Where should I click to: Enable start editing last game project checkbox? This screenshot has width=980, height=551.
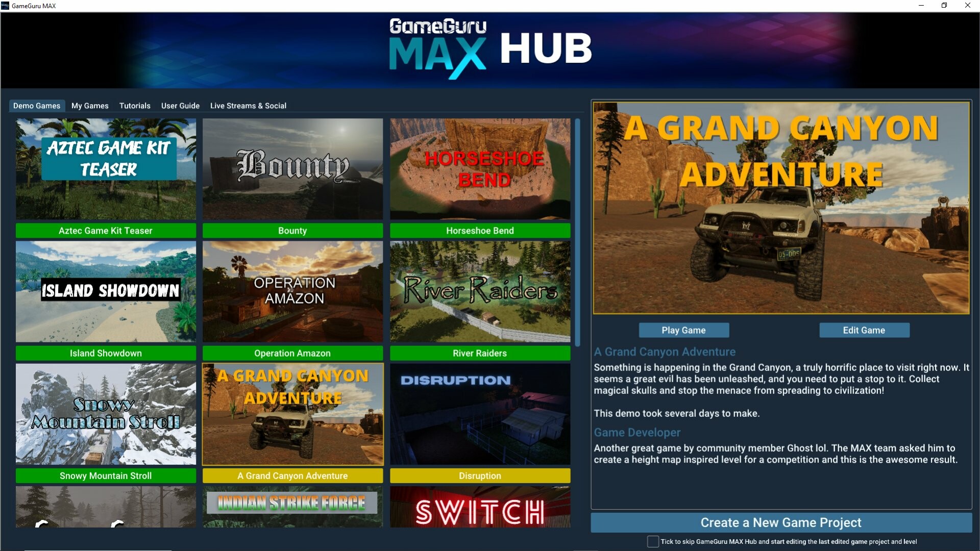(x=652, y=542)
